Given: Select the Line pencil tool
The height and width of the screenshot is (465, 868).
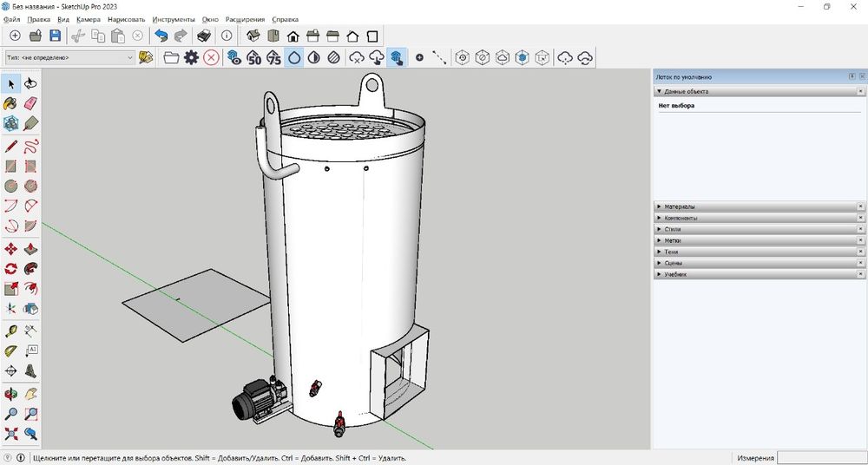Looking at the screenshot, I should 11,147.
